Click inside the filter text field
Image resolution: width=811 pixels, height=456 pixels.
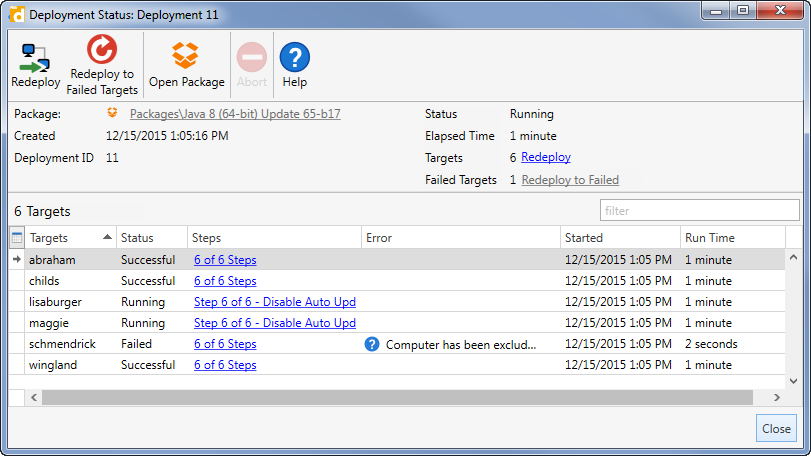pyautogui.click(x=699, y=211)
